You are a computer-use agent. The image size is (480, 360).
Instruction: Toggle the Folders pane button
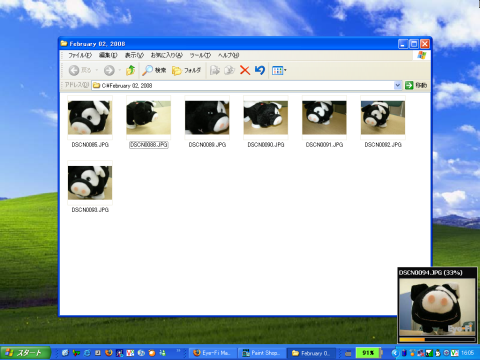pos(186,70)
